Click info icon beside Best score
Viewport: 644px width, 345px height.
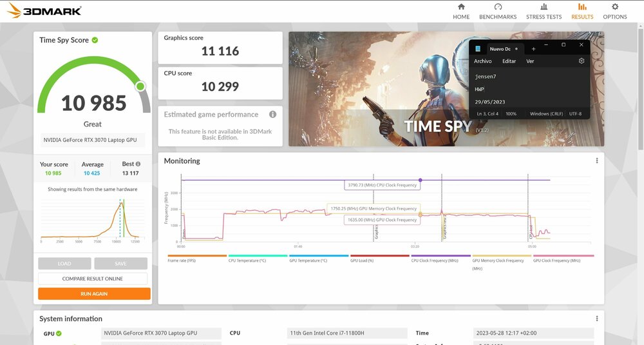(138, 164)
